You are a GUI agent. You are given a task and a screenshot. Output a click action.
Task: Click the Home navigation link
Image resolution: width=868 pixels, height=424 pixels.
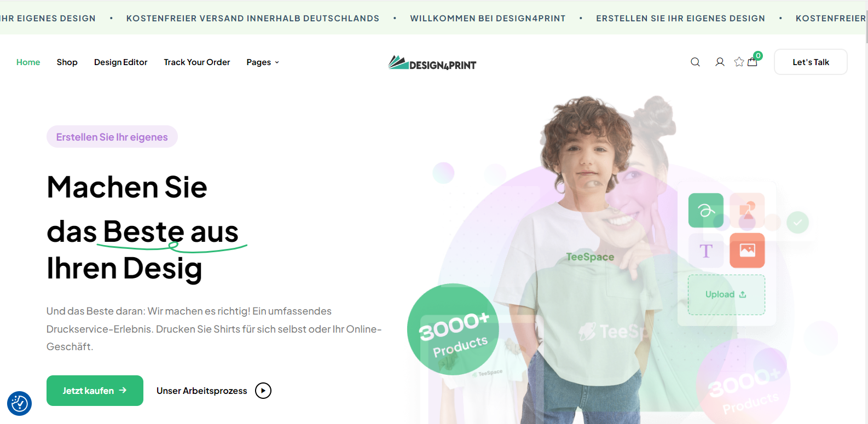[28, 62]
